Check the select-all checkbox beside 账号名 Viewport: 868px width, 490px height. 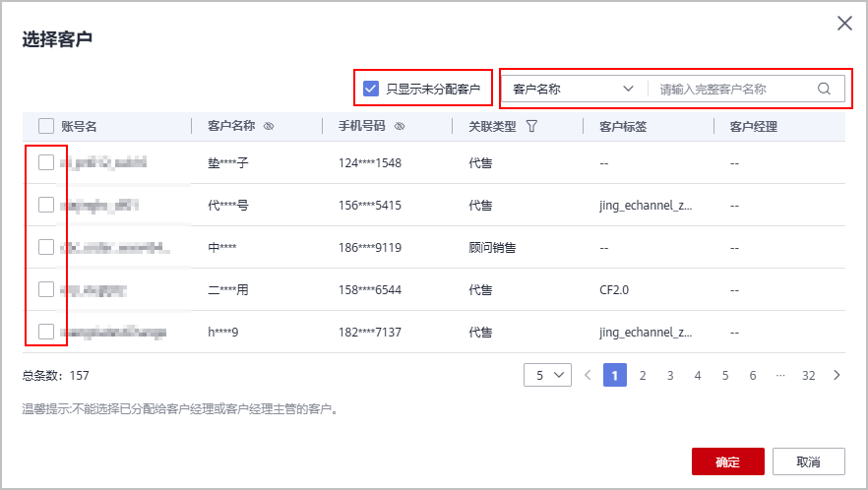46,126
